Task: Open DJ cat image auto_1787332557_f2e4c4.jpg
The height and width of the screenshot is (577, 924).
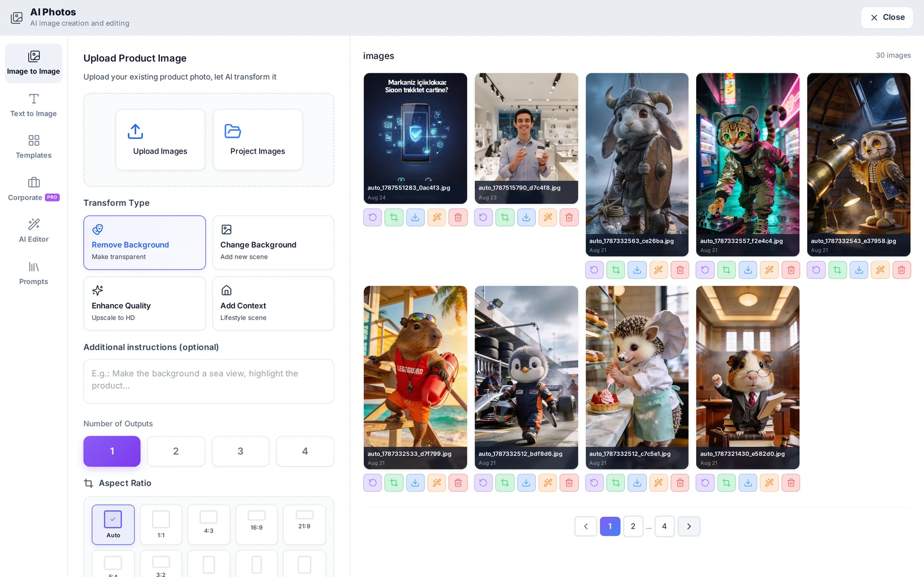Action: point(748,165)
